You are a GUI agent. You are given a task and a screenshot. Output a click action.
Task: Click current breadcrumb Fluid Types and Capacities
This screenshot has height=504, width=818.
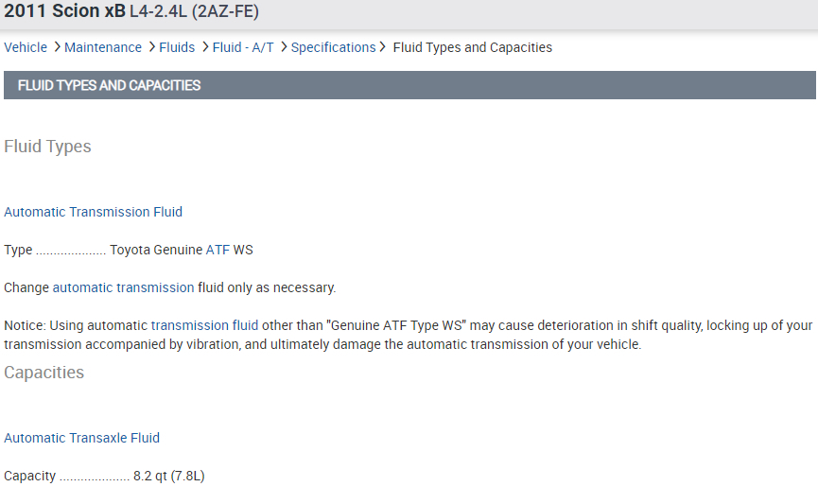472,47
